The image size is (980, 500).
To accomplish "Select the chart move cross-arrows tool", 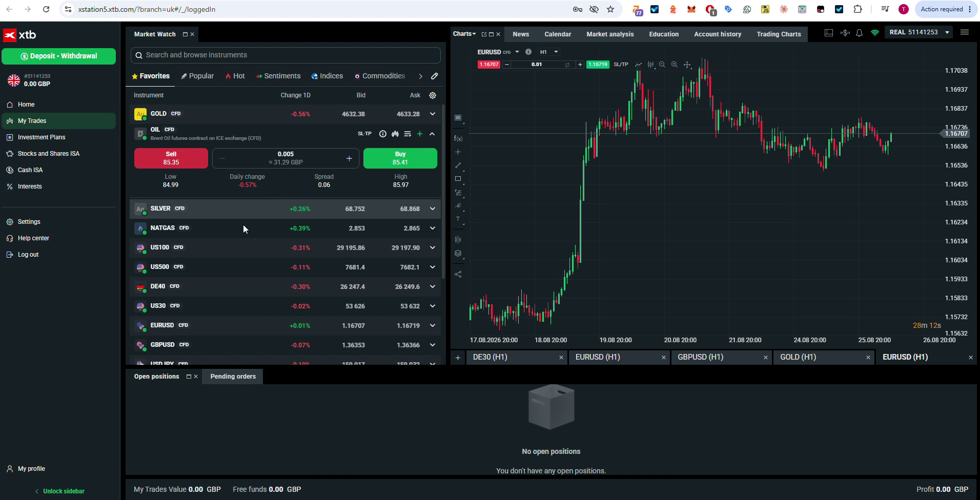I will pyautogui.click(x=687, y=65).
